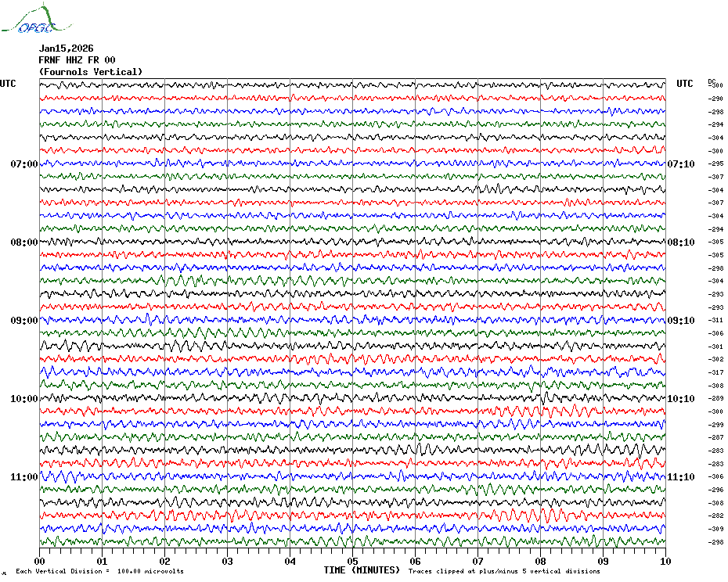Click the DC offset value '-301'
Viewport: 728px width, 582px height.
[715, 347]
